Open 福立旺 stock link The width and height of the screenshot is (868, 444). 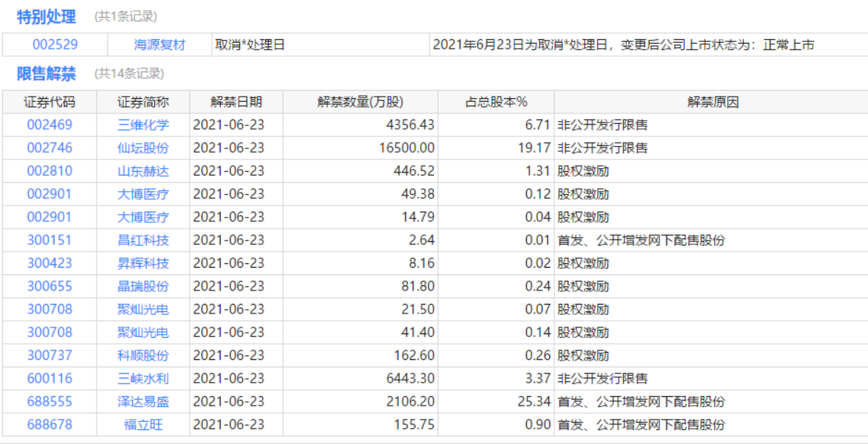(x=143, y=425)
